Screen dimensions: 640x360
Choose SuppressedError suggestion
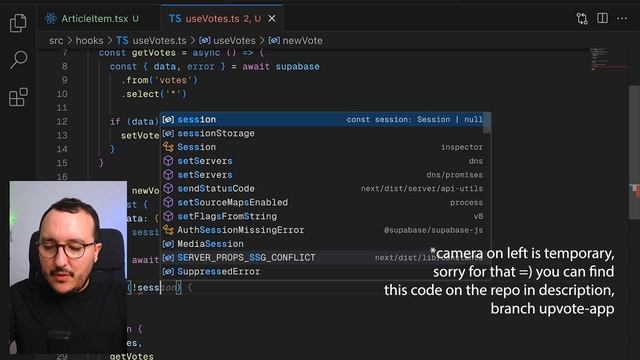322,271
